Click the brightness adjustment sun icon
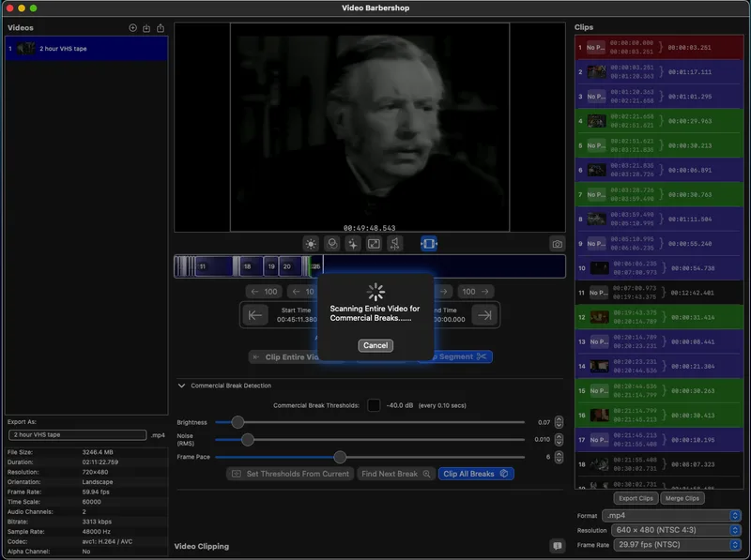Screen dimensions: 751x560 click(x=311, y=244)
